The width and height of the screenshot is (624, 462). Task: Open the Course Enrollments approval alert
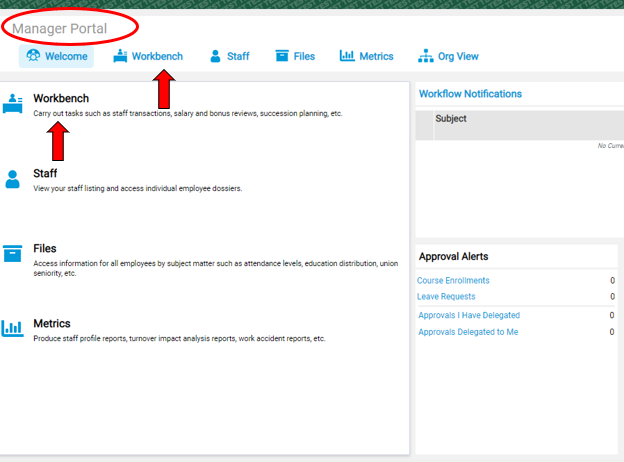click(x=453, y=281)
